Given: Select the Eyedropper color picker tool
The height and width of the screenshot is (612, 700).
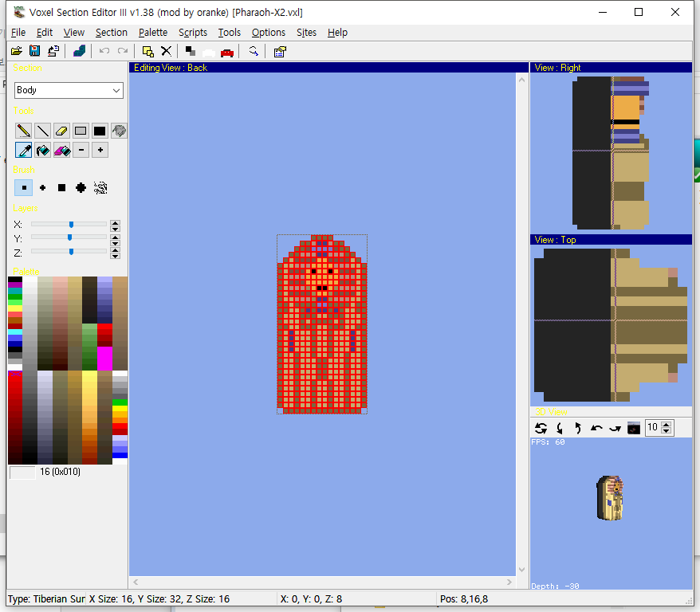Looking at the screenshot, I should (23, 150).
